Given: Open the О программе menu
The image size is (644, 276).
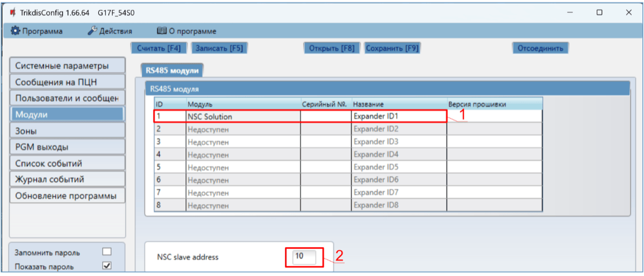Looking at the screenshot, I should click(186, 31).
